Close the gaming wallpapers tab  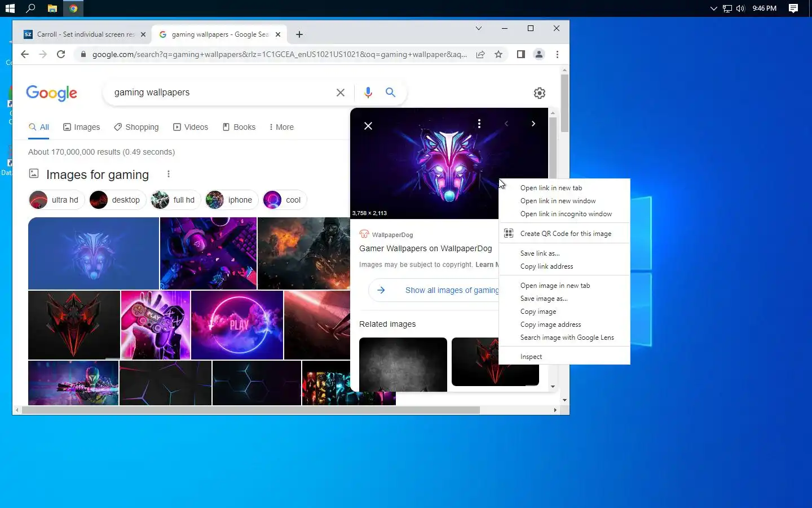(278, 34)
